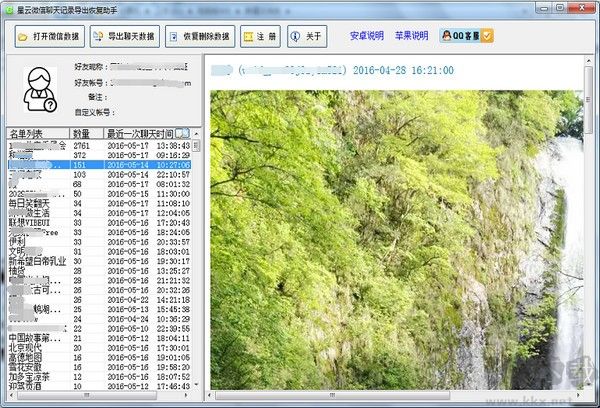
Task: Select the 每日笑翻天 contact row
Action: 99,203
